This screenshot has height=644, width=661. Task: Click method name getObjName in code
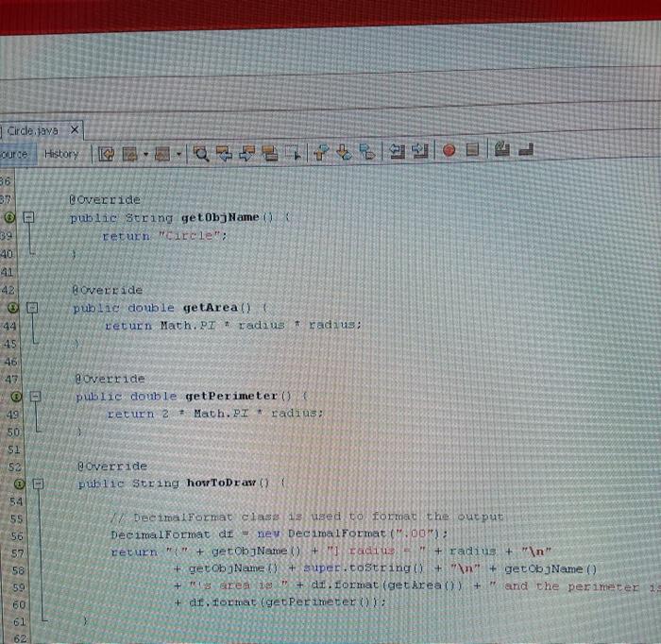pyautogui.click(x=220, y=217)
